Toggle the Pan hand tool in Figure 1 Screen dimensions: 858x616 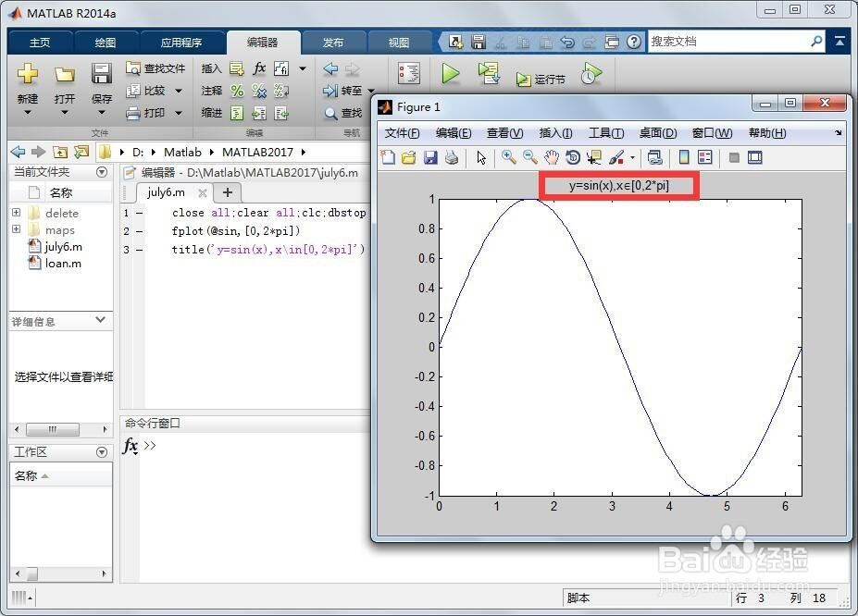552,158
